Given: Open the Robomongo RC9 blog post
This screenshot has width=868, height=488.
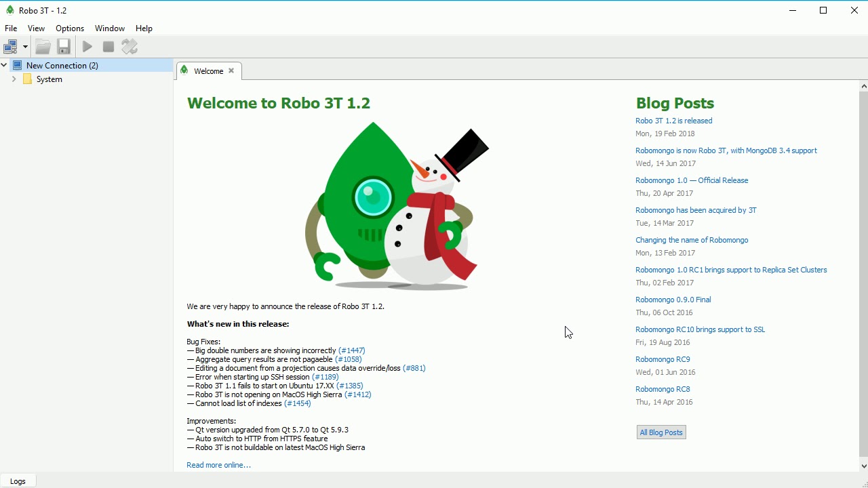Looking at the screenshot, I should click(663, 359).
